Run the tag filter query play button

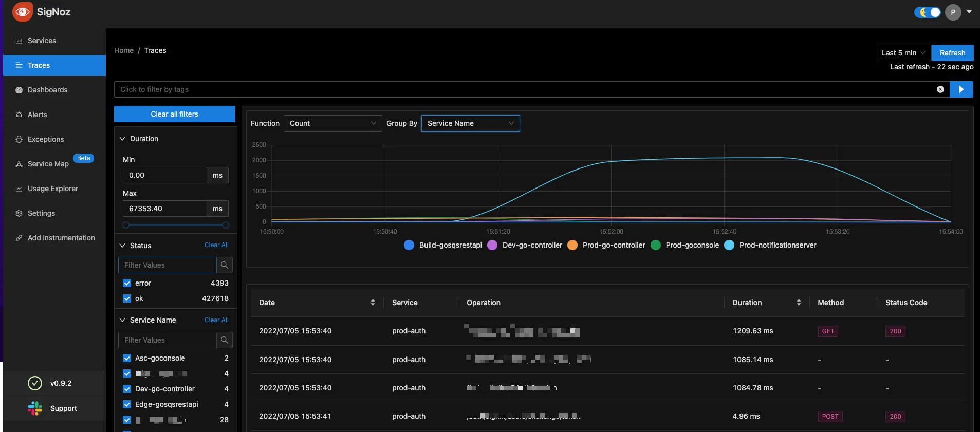pyautogui.click(x=961, y=89)
